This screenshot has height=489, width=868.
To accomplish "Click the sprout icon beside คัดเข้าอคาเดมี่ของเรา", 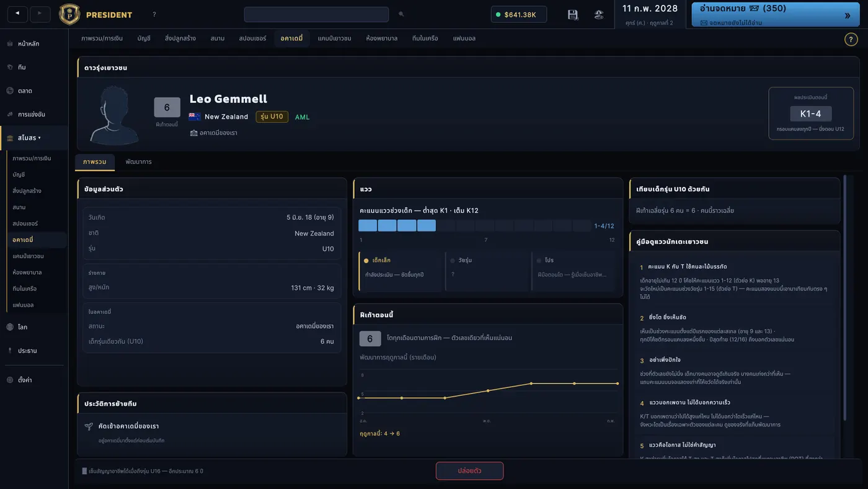I will pos(89,426).
